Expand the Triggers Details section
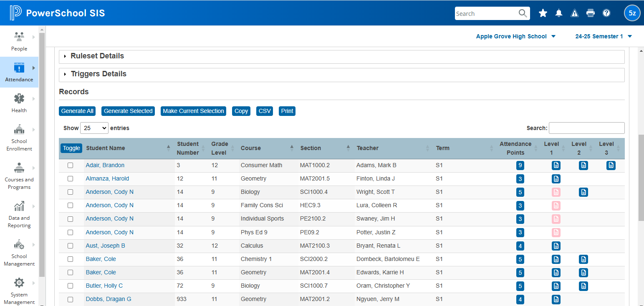This screenshot has height=306, width=644. 342,74
